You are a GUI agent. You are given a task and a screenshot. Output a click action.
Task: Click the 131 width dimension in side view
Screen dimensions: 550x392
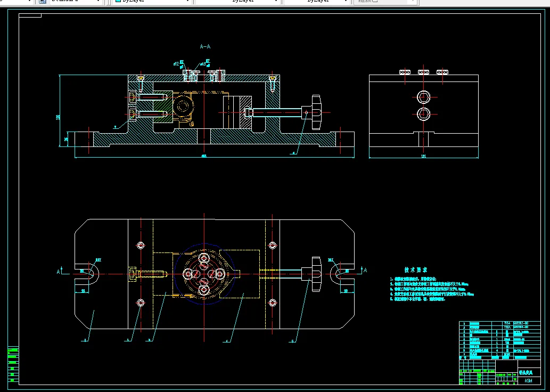(x=423, y=157)
